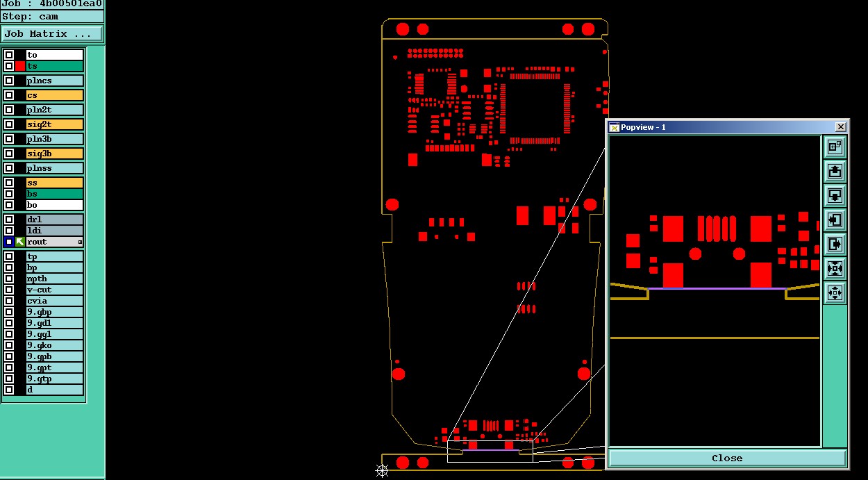Toggle display of the plncs layer
868x480 pixels.
click(9, 81)
